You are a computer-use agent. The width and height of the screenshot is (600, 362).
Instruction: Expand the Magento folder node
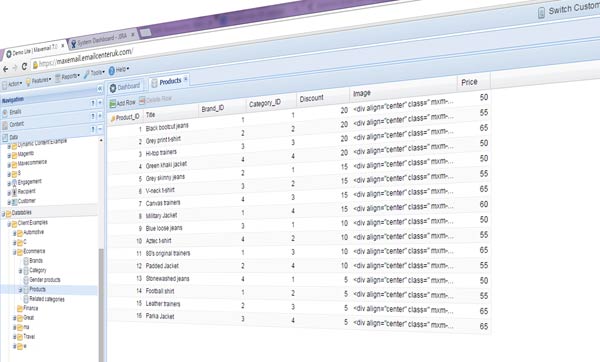click(x=9, y=155)
